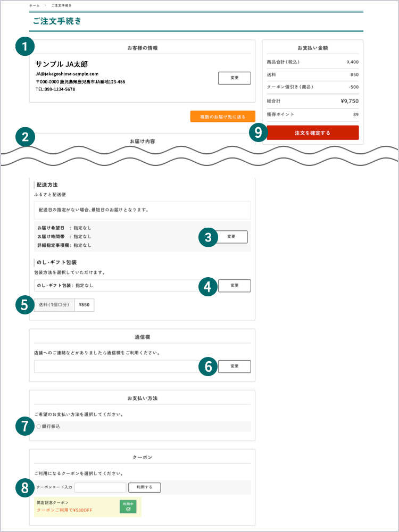The height and width of the screenshot is (532, 399).
Task: Click 変更 beside のし・ギフト包装
Action: coord(234,286)
